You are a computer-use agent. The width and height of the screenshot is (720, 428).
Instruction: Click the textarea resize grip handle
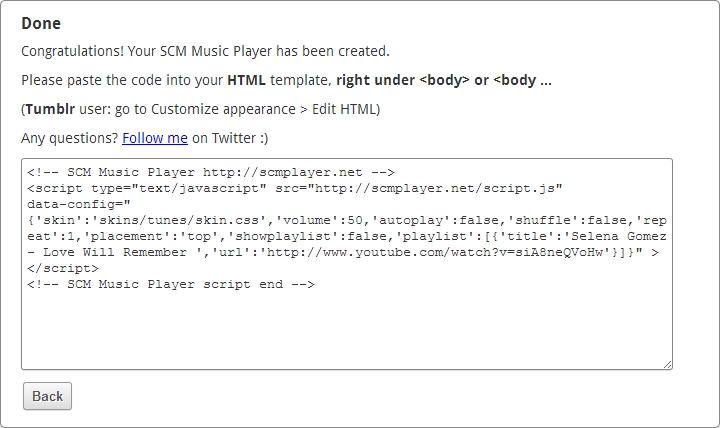pyautogui.click(x=668, y=364)
